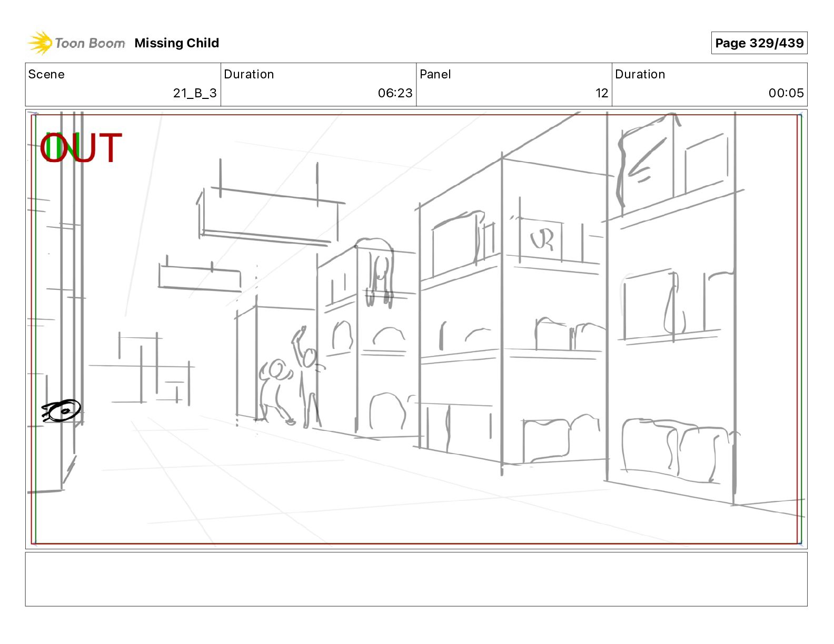The image size is (834, 644).
Task: Click the large hanging sign overhead
Action: point(270,216)
